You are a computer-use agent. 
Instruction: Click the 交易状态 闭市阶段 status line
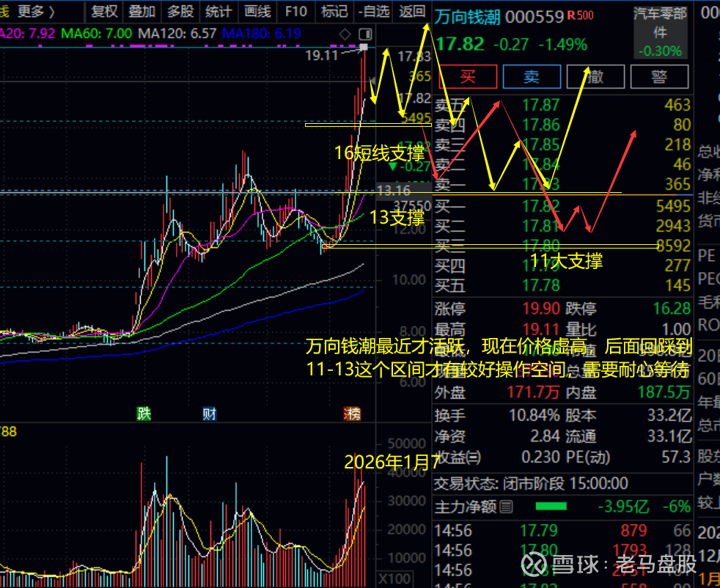pos(531,483)
